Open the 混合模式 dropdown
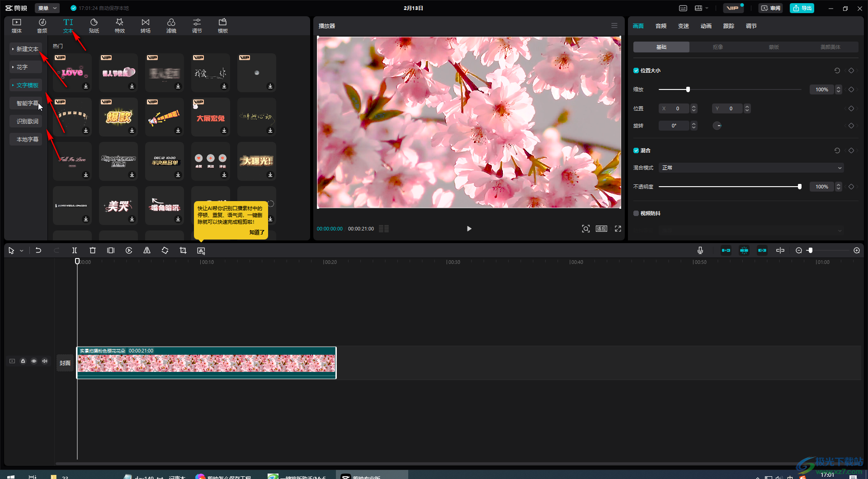The width and height of the screenshot is (868, 479). (751, 168)
